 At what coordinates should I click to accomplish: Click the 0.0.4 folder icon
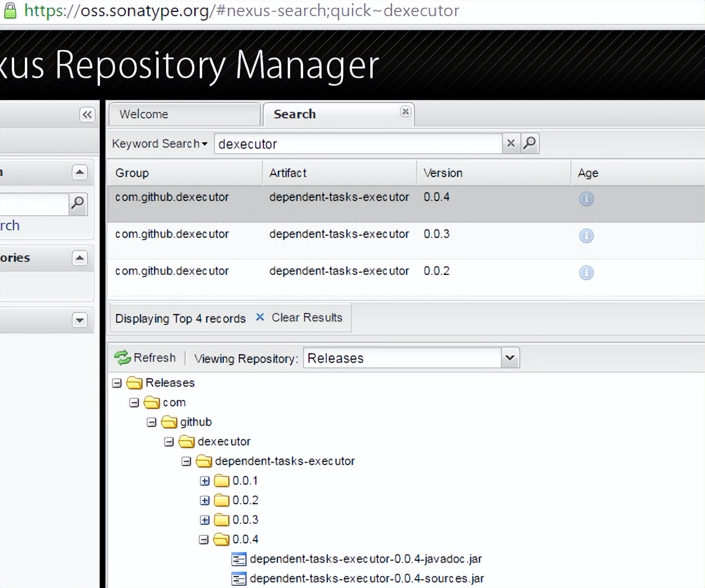221,540
